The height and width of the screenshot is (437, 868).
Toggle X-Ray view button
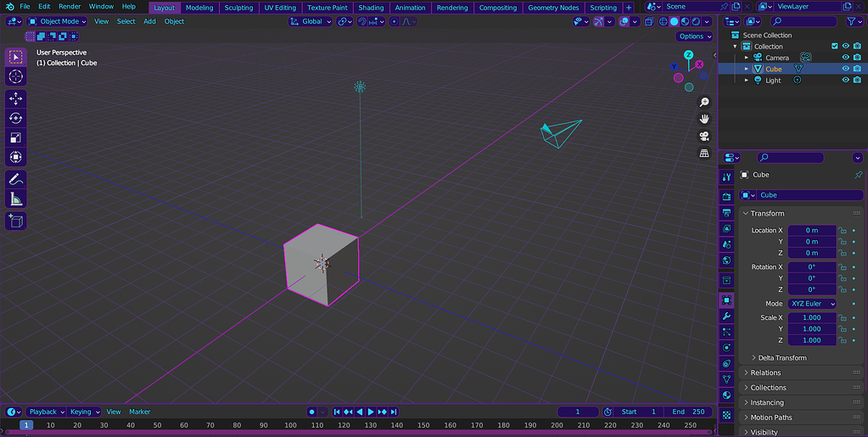649,21
